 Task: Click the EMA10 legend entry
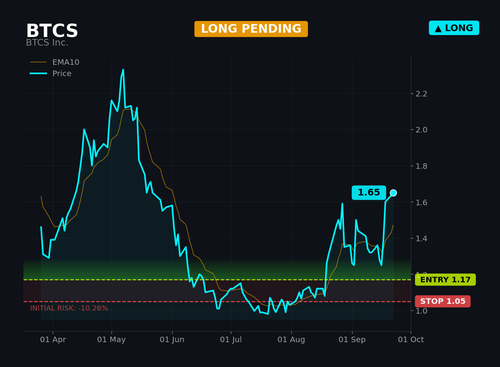pyautogui.click(x=55, y=62)
